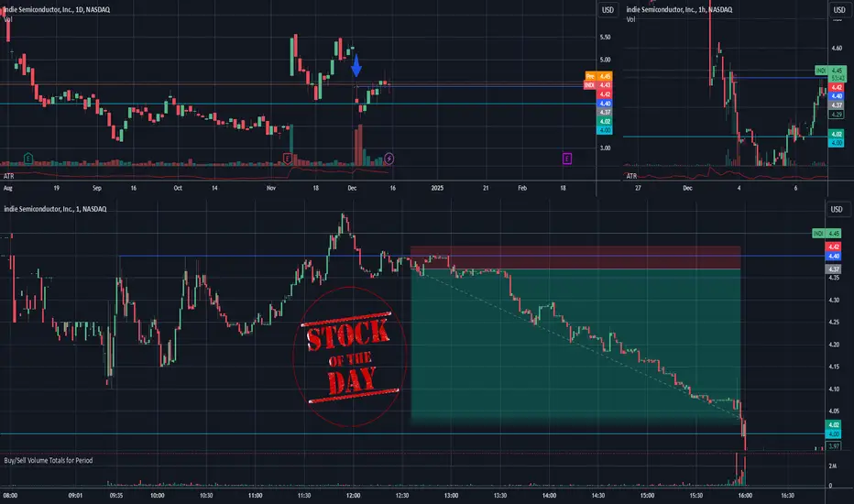Click the 4.20 price level on the 1-minute axis
854x504 pixels.
[x=834, y=345]
